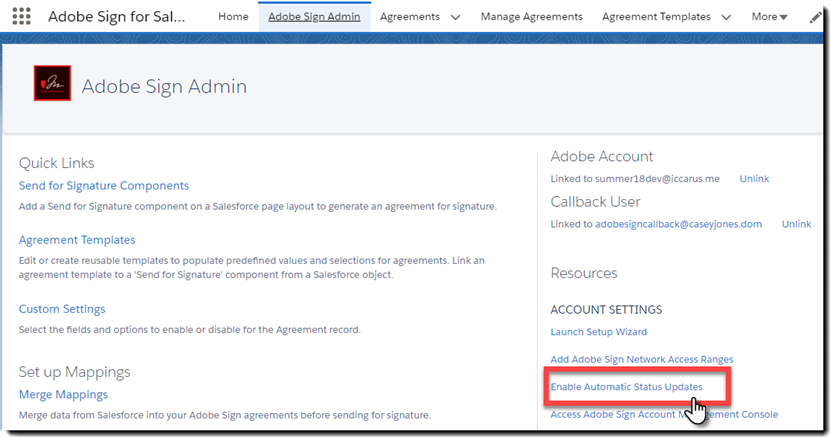Select the Adobe Sign Admin tab
830x437 pixels.
[x=314, y=17]
